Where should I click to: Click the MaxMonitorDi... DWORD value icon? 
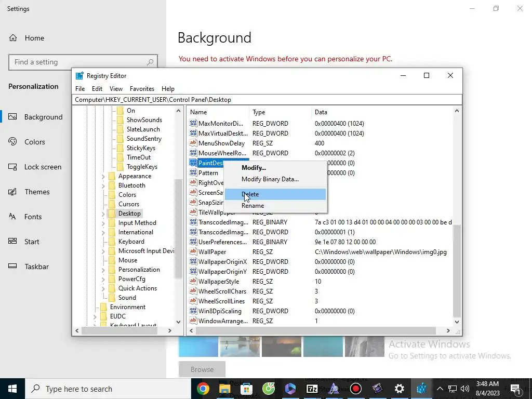[x=193, y=123]
